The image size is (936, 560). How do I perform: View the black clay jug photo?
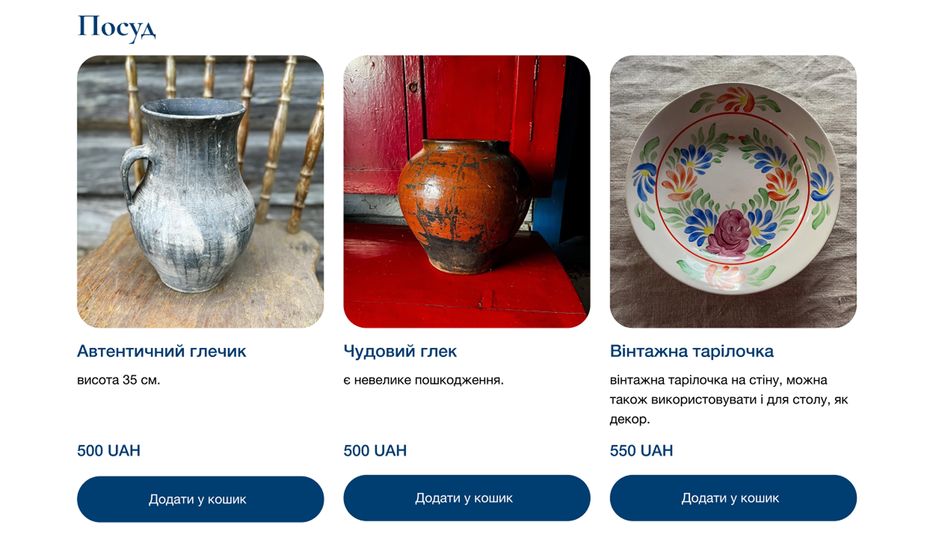tap(200, 192)
